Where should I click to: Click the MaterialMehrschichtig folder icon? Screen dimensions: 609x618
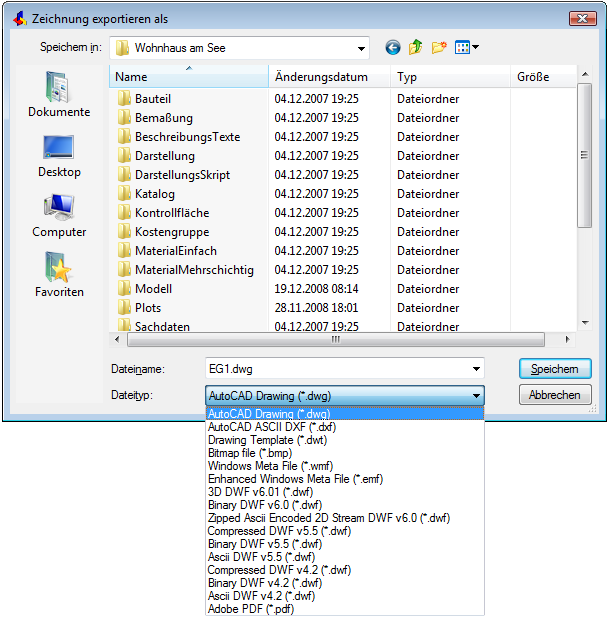pyautogui.click(x=124, y=270)
